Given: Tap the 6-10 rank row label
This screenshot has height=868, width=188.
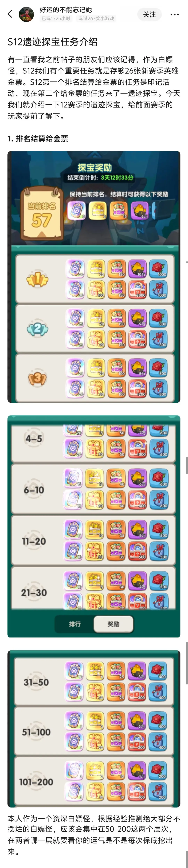Looking at the screenshot, I should coord(34,490).
